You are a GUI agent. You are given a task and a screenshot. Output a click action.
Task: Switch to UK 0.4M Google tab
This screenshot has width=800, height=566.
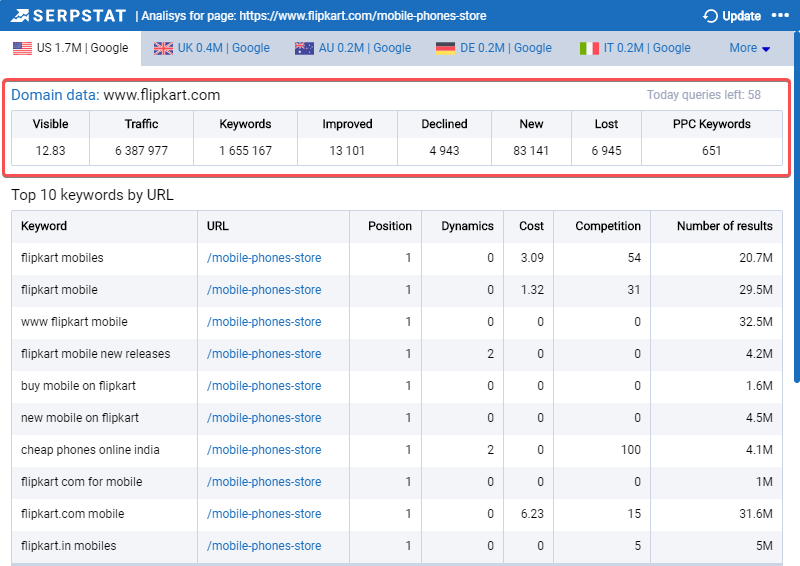pyautogui.click(x=212, y=48)
